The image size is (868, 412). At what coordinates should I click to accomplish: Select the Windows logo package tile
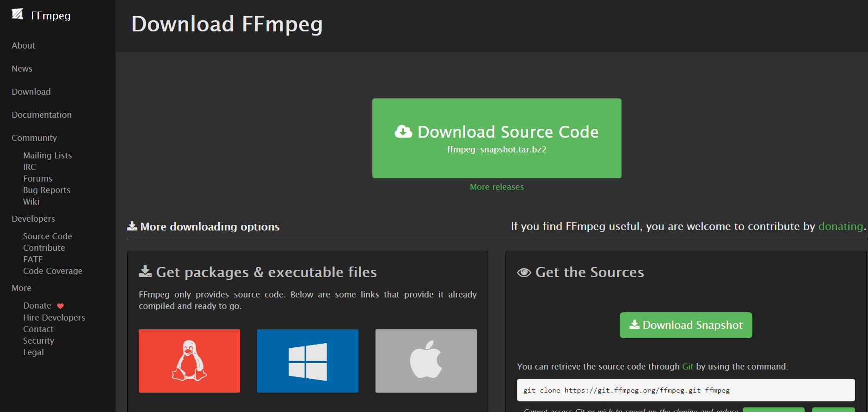coord(308,361)
